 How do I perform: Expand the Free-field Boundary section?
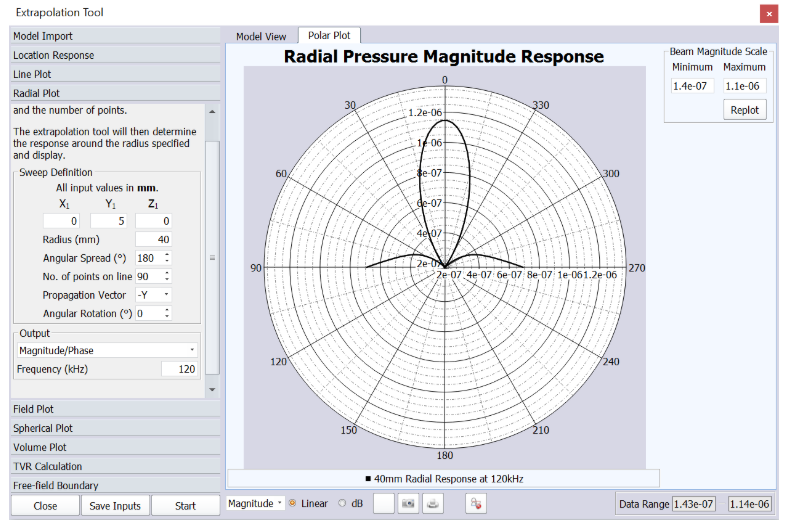[x=115, y=485]
